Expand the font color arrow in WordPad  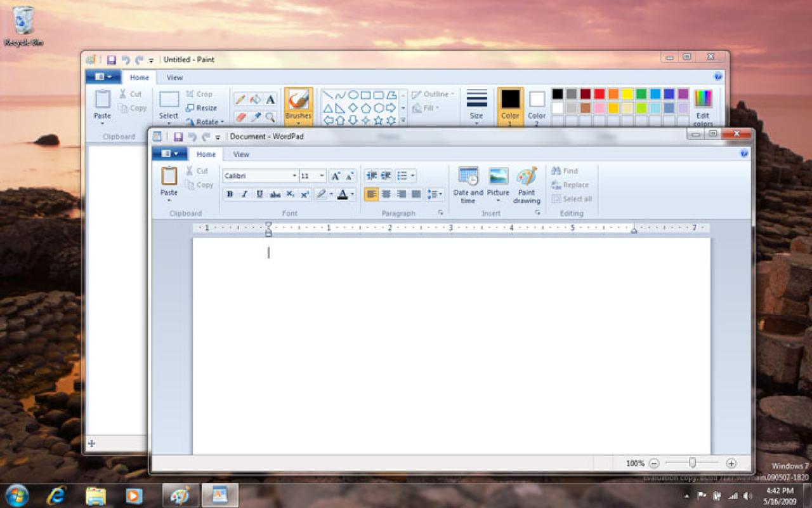(352, 194)
